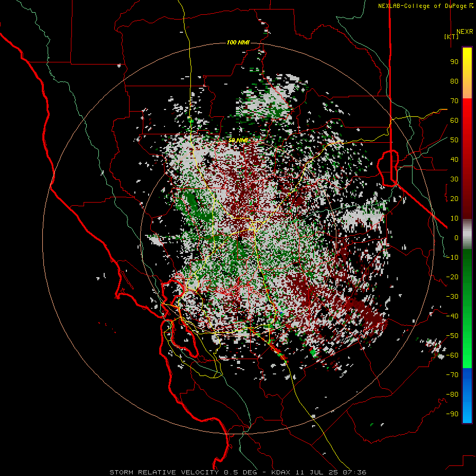Image resolution: width=476 pixels, height=476 pixels.
Task: Click the -20 value on the velocity scale
Action: (x=452, y=277)
